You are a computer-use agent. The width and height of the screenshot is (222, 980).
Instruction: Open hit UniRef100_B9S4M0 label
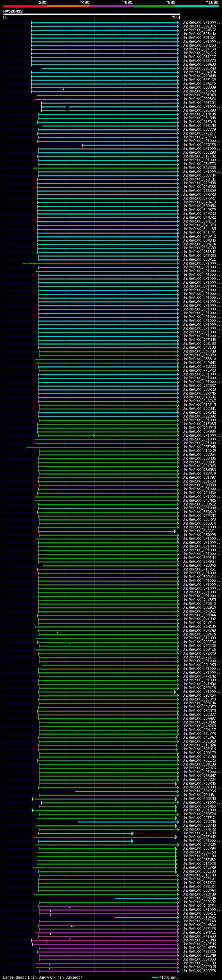point(199,34)
